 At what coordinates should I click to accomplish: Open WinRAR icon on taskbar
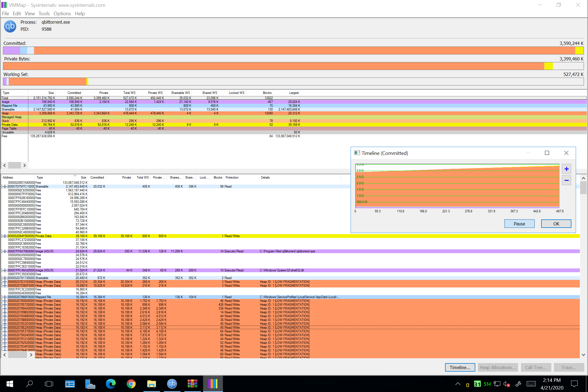192,384
